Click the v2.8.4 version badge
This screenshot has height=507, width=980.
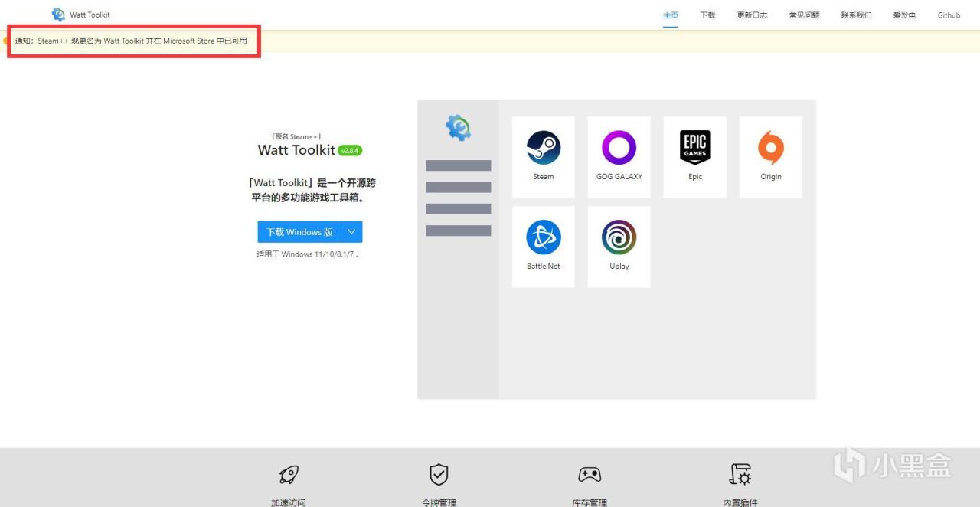(x=350, y=151)
